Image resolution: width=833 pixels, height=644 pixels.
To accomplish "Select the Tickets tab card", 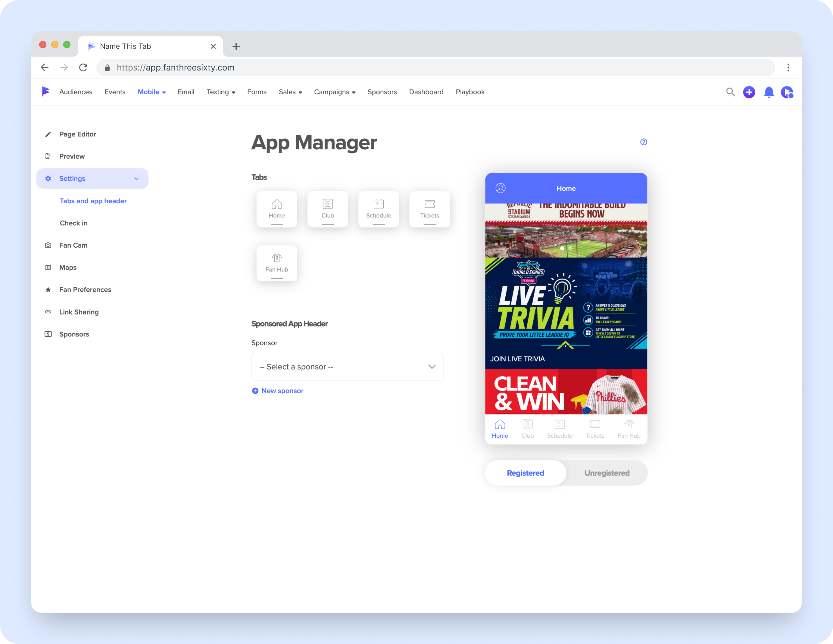I will pos(429,209).
